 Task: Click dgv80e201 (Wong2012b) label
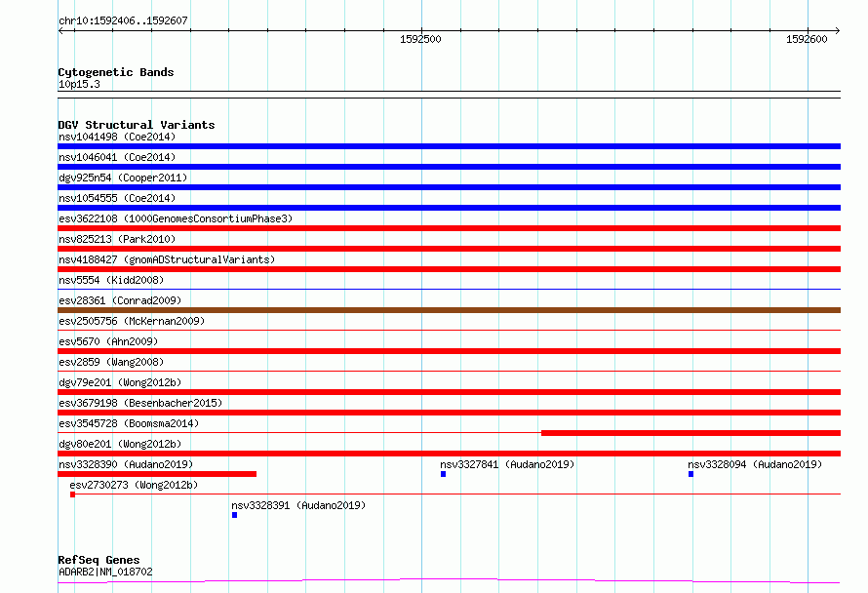tap(120, 444)
